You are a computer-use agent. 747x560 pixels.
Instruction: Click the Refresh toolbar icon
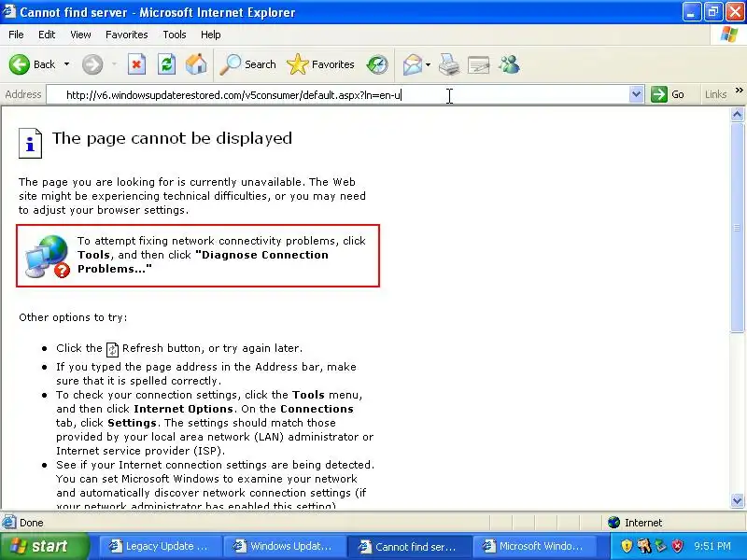point(167,64)
